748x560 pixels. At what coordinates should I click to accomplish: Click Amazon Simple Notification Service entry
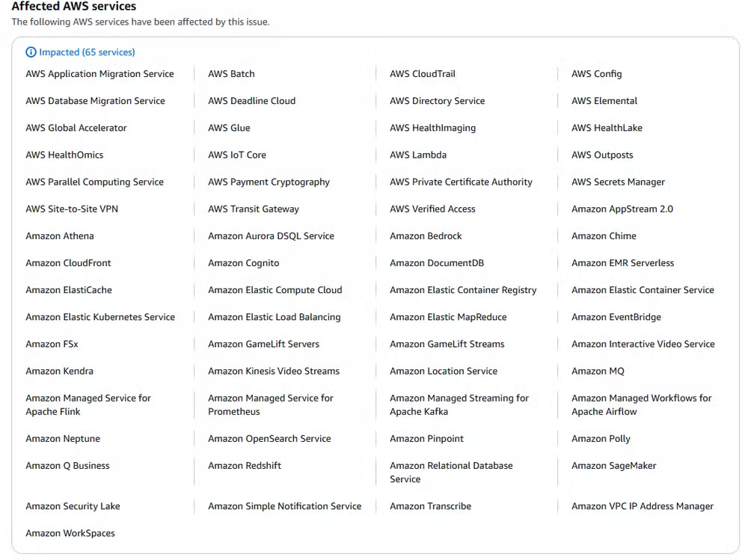284,506
